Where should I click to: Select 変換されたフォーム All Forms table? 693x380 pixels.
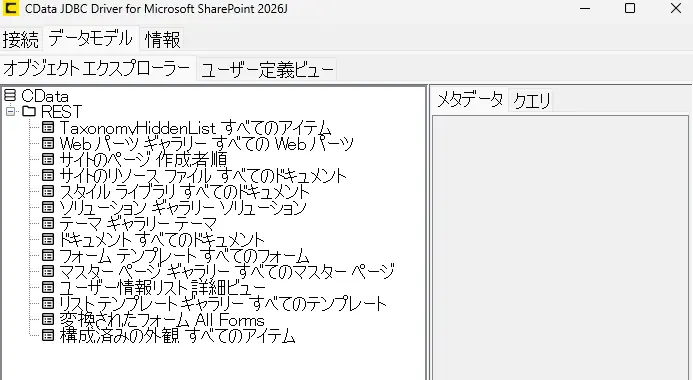(162, 319)
